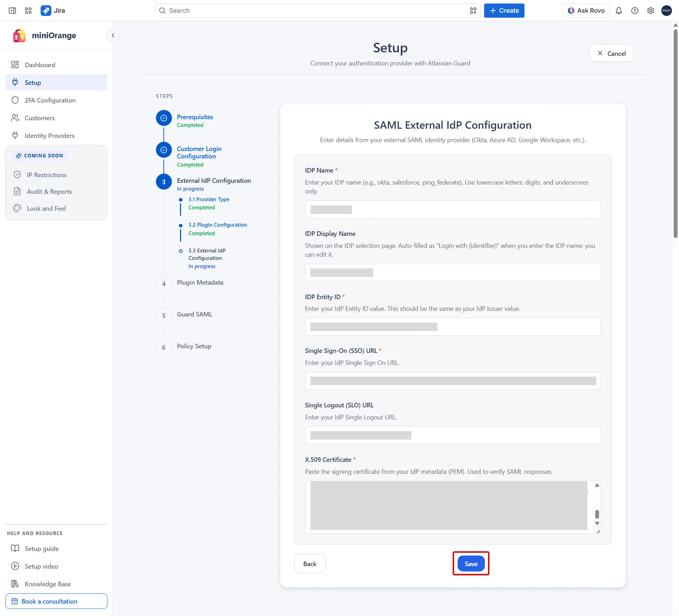Click the page vertical scrollbar thumb

point(675,134)
